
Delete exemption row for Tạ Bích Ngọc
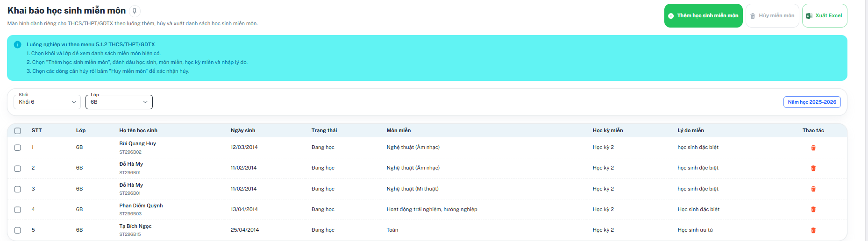coord(813,230)
